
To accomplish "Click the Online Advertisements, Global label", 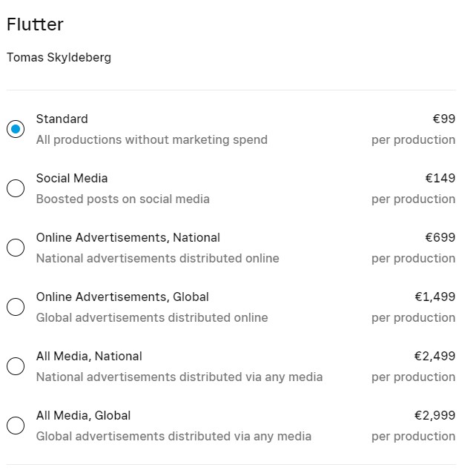I will (x=122, y=297).
